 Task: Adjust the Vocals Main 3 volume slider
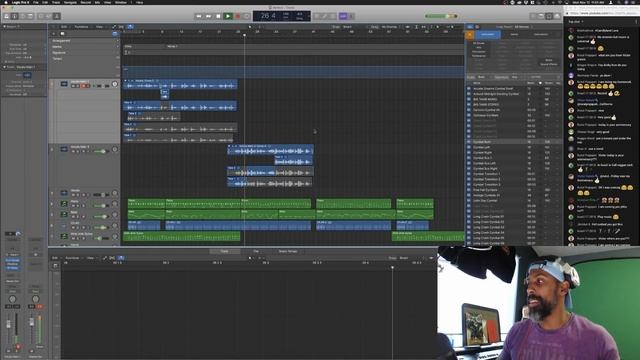click(x=101, y=151)
